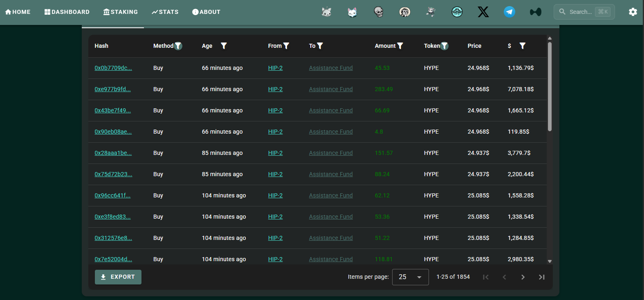Filter the From column
Image resolution: width=644 pixels, height=300 pixels.
pos(286,46)
